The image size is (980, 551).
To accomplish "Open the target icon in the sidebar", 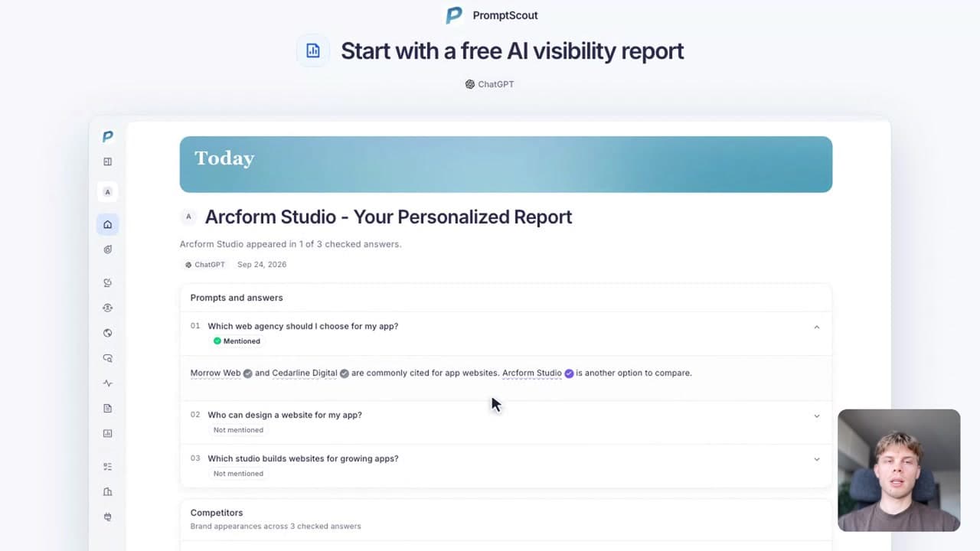I will click(108, 249).
